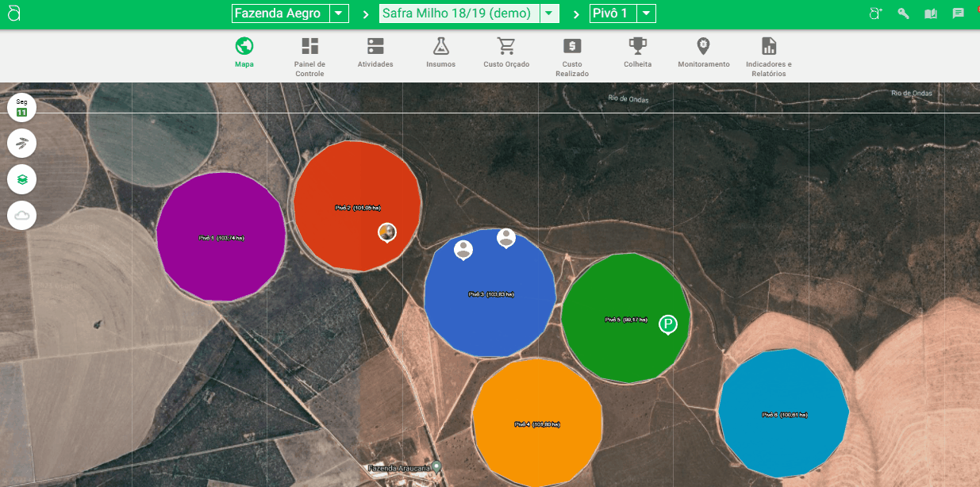Toggle the cloud weather overlay button
Screen dimensions: 980x487
[x=22, y=215]
